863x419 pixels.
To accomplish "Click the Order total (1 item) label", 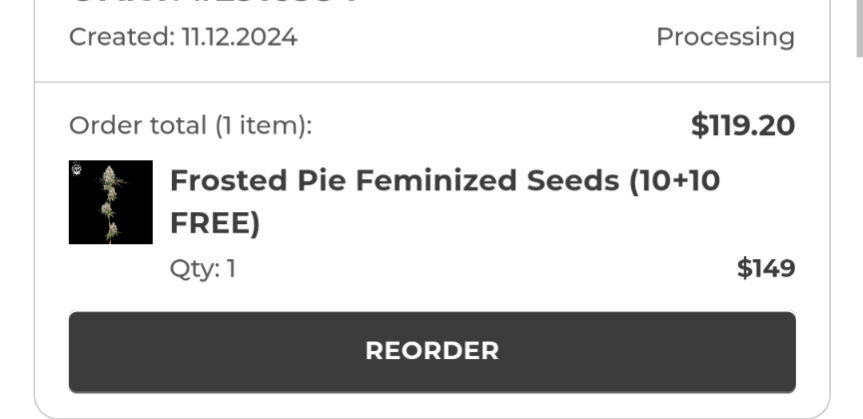I will point(190,126).
